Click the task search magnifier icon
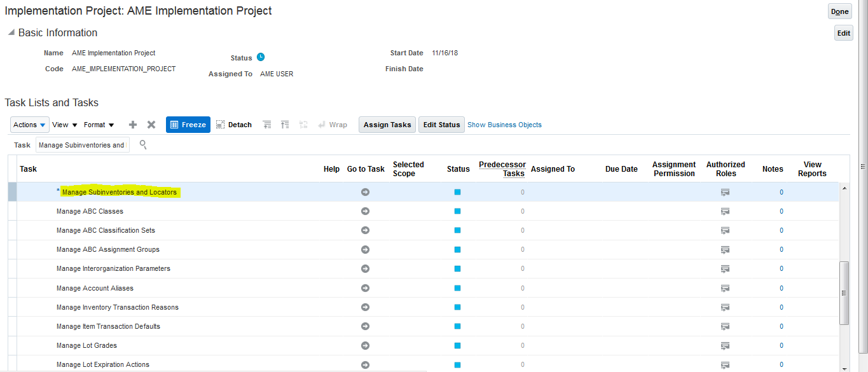The image size is (868, 372). coord(143,145)
